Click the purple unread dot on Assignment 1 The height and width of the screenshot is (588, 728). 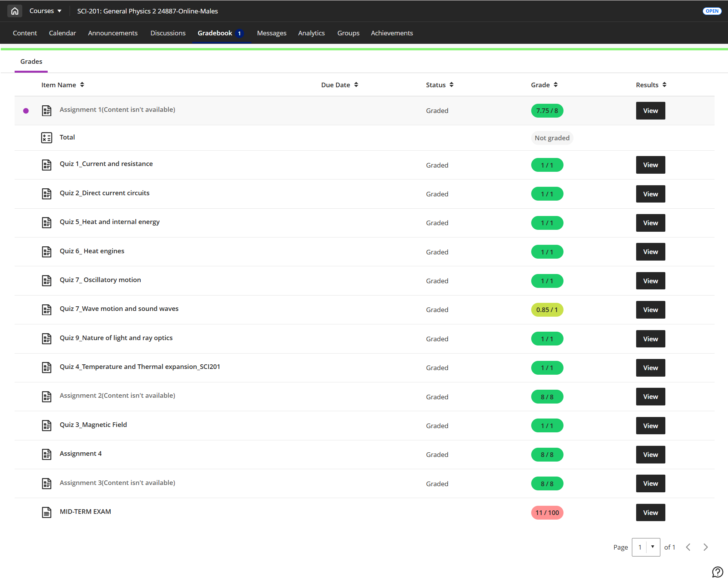pos(26,111)
